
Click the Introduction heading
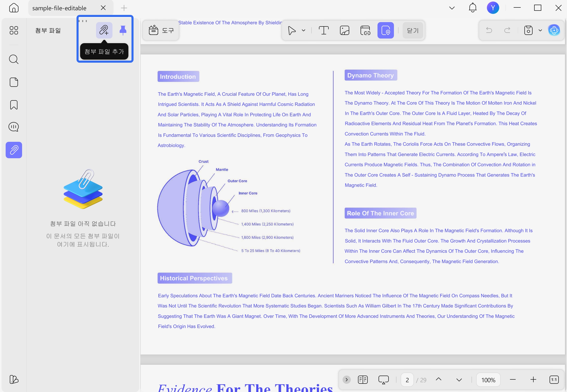(178, 76)
